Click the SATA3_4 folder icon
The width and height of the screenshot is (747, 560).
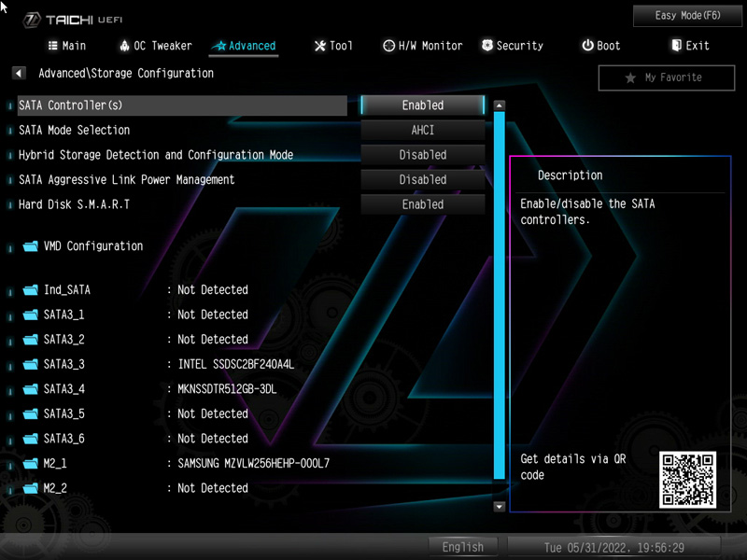(31, 389)
